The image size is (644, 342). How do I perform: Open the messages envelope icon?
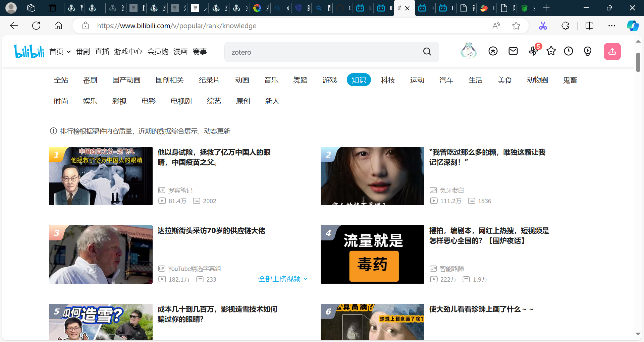[x=513, y=51]
